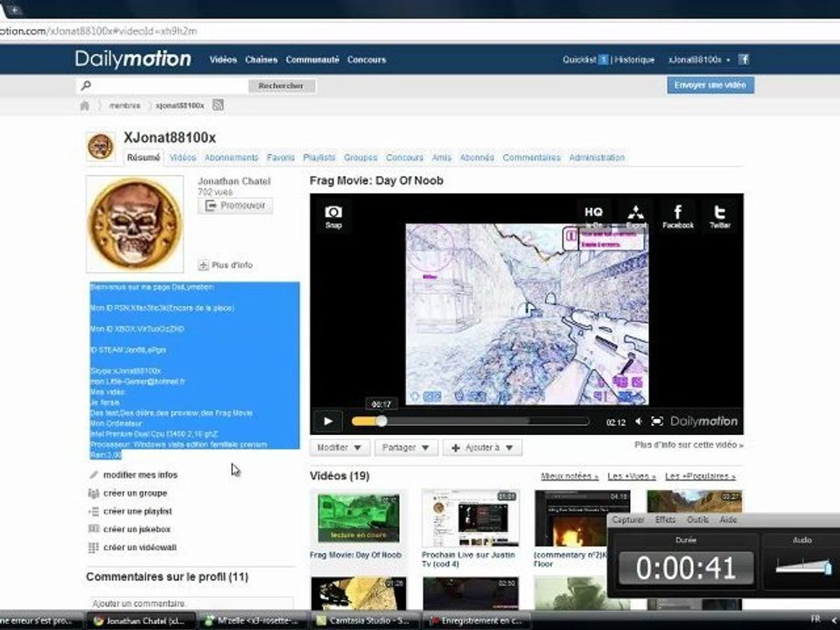The height and width of the screenshot is (630, 840).
Task: Open the xJonat88100x account dropdown
Action: [x=699, y=60]
